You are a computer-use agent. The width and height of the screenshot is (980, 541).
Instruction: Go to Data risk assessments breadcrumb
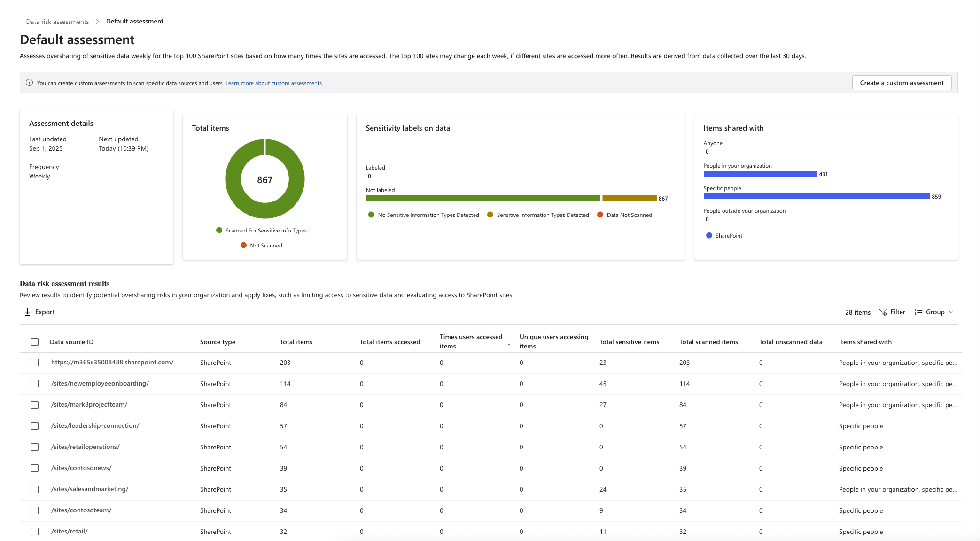tap(57, 22)
